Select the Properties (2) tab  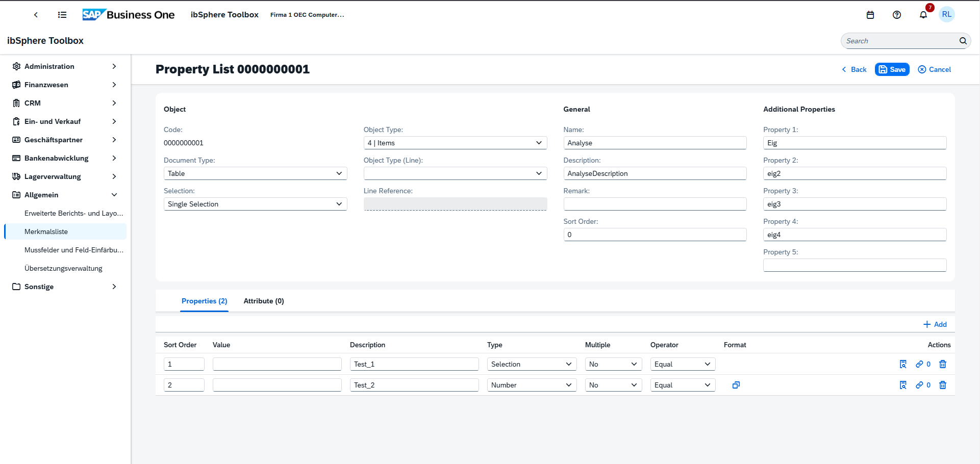point(204,301)
